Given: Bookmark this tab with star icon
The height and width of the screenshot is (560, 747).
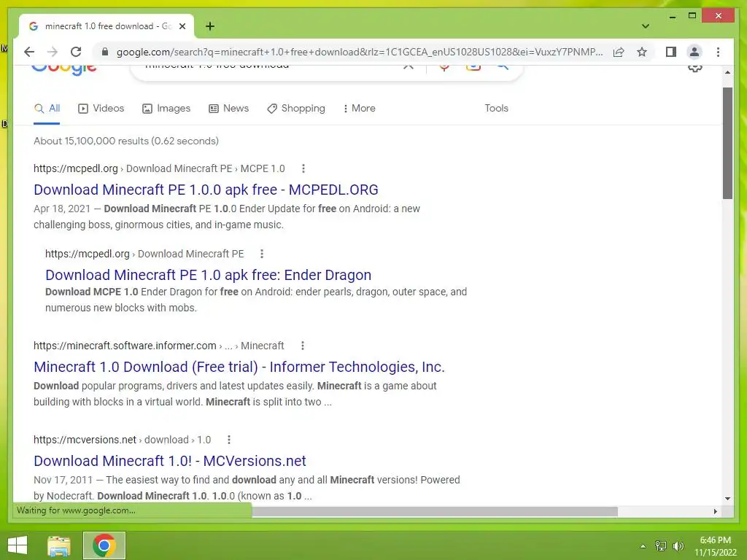Looking at the screenshot, I should coord(642,52).
